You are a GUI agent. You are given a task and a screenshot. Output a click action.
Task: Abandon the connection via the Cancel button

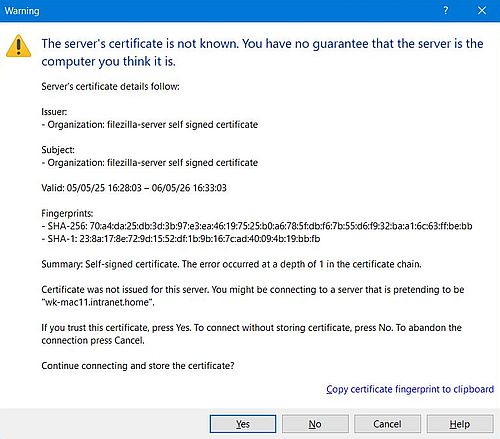pyautogui.click(x=387, y=424)
